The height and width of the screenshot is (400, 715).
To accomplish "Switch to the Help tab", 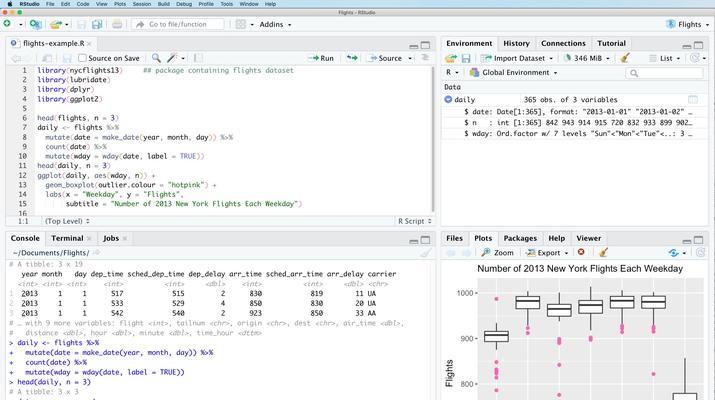I will point(556,238).
